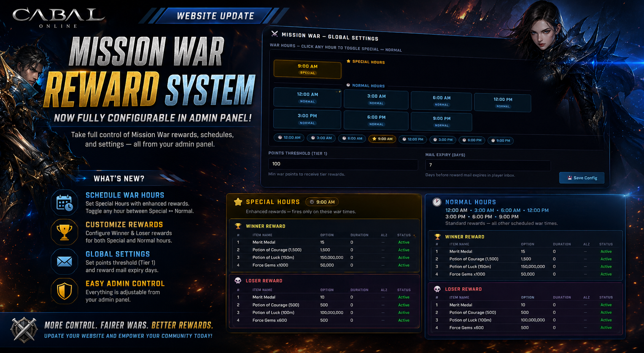This screenshot has height=353, width=644.
Task: Click Force Gems x1000 in Special Winner Reward
Action: (270, 265)
